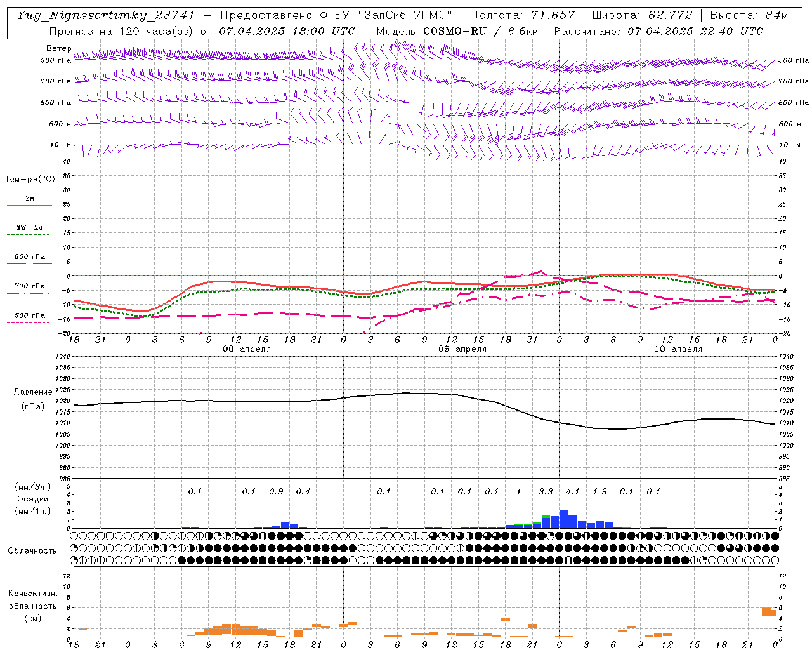Click the '08 апреля' date label
This screenshot has height=650, width=812.
pos(246,349)
